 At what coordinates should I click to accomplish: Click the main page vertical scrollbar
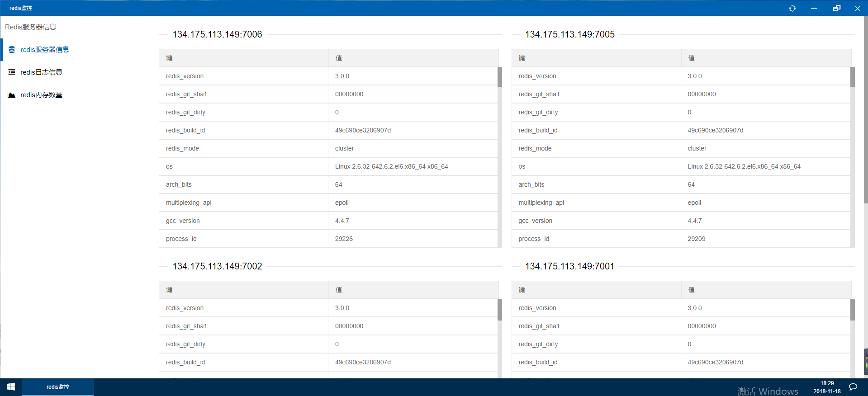[x=866, y=109]
